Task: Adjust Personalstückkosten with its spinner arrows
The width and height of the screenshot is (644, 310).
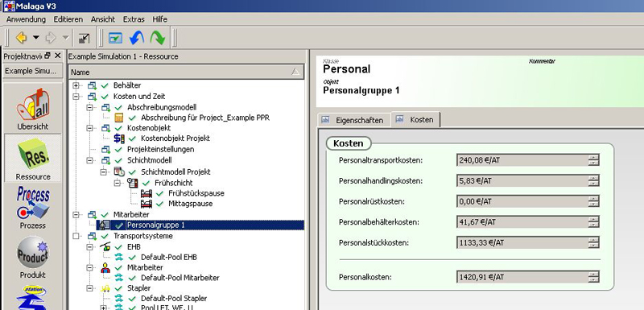Action: point(593,242)
